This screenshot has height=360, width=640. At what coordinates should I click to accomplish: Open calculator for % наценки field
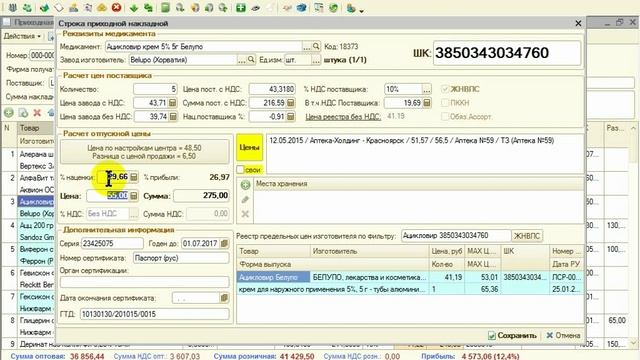134,177
